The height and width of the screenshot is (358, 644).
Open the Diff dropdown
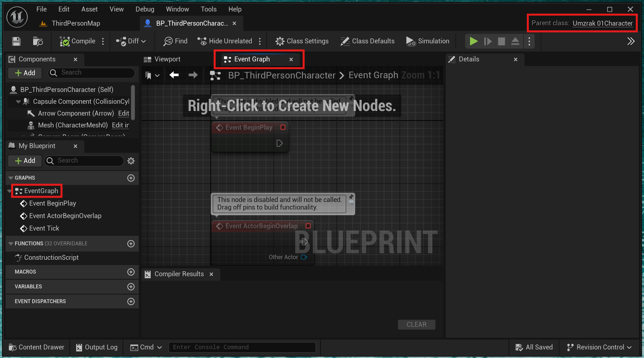(131, 41)
